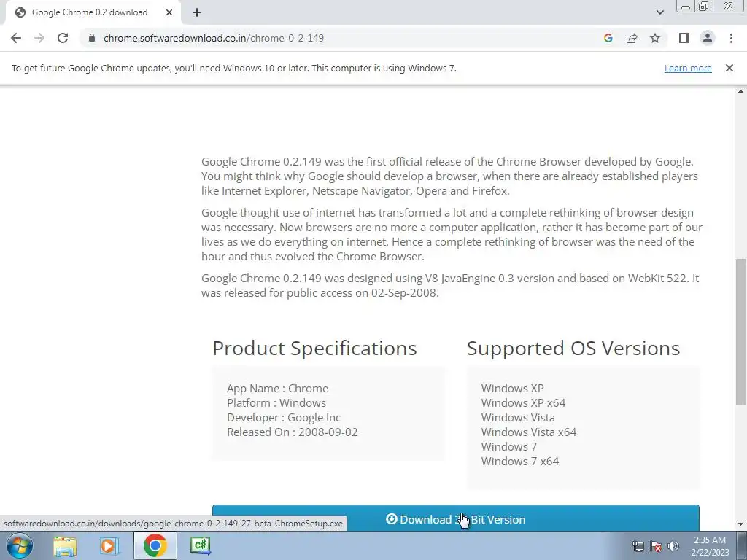Open Windows Explorer from the taskbar
Image resolution: width=747 pixels, height=560 pixels.
tap(65, 545)
